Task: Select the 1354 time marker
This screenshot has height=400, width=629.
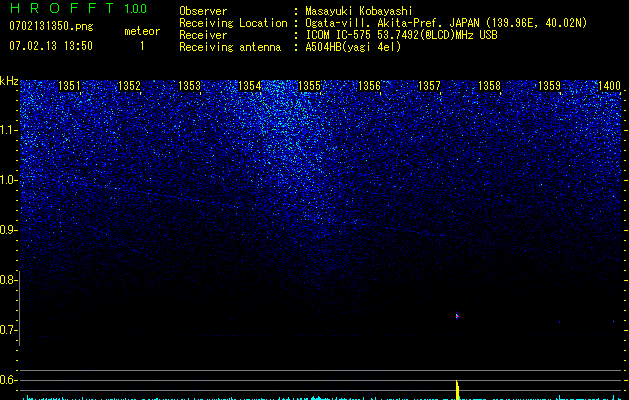Action: (250, 86)
